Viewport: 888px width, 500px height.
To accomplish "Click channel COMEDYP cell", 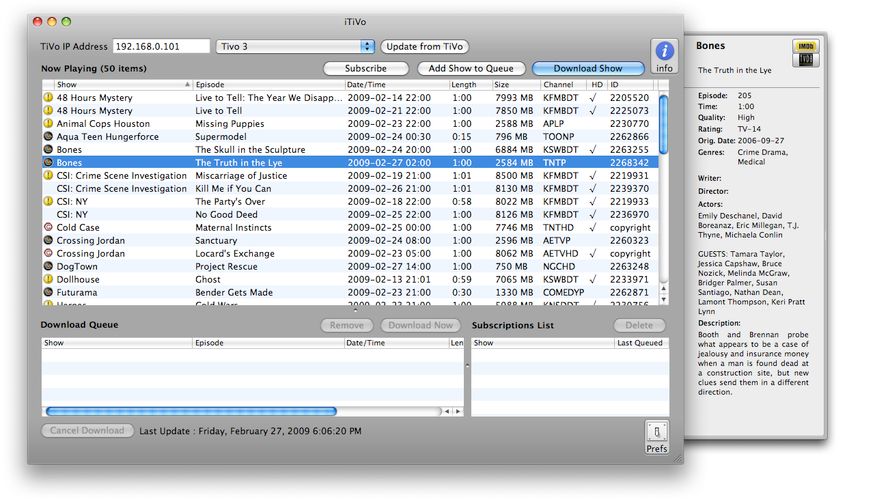I will coord(563,292).
